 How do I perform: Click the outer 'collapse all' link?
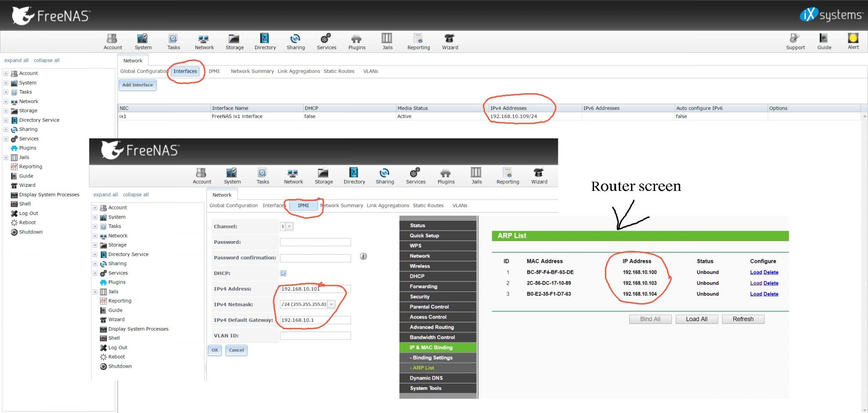tap(47, 61)
